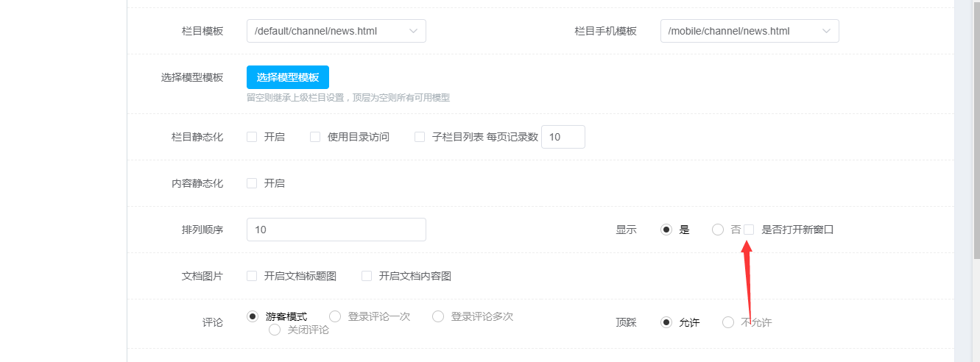Check 是否打开新窗口 checkbox

tap(749, 230)
